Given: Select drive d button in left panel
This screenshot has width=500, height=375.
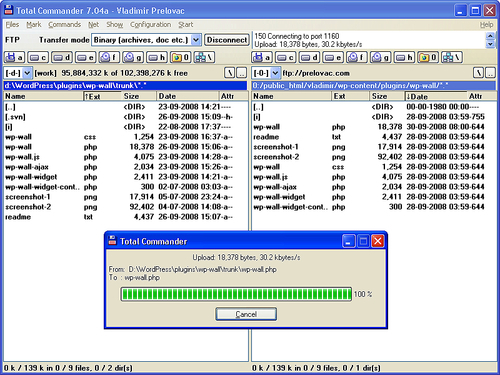Looking at the screenshot, I should [x=62, y=57].
